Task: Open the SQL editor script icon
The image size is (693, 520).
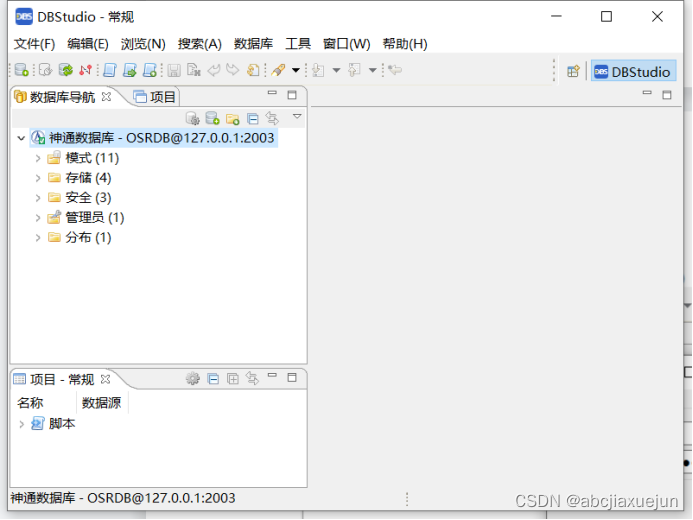Action: pyautogui.click(x=110, y=70)
